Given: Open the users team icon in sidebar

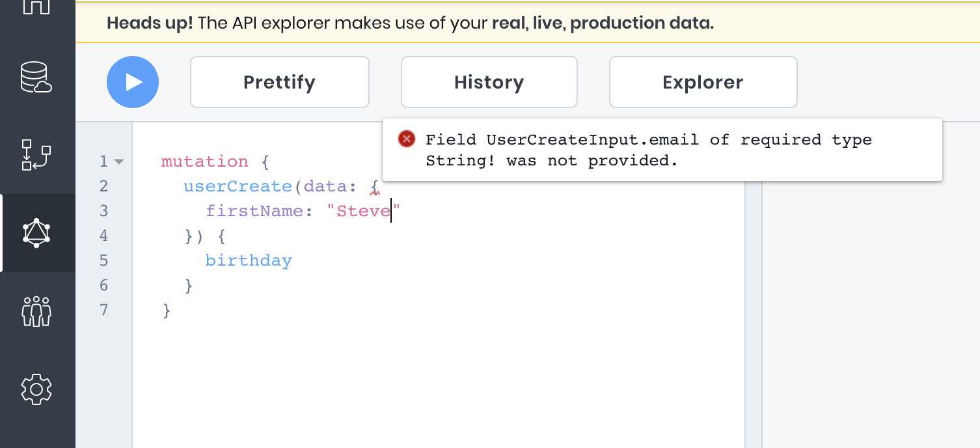Looking at the screenshot, I should [36, 311].
